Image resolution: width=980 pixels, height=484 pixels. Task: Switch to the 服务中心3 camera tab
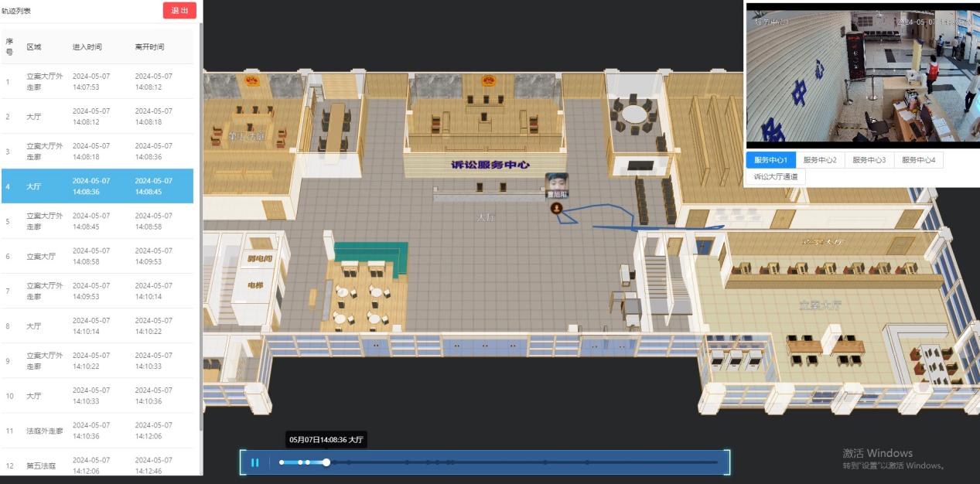pos(869,160)
